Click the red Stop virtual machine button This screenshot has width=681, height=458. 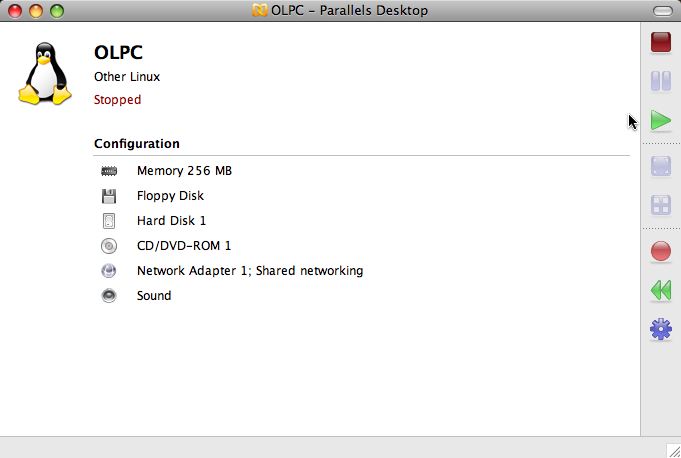[x=660, y=42]
